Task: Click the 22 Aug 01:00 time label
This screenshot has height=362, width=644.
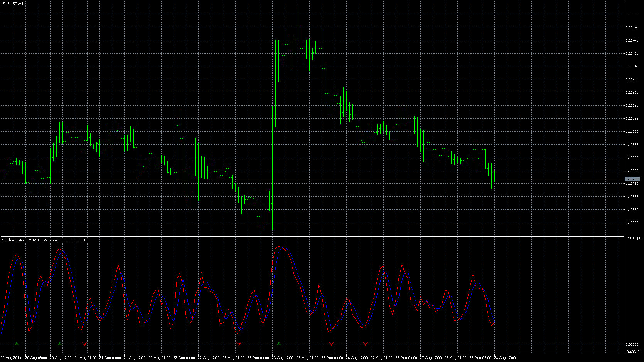Action: [159, 358]
